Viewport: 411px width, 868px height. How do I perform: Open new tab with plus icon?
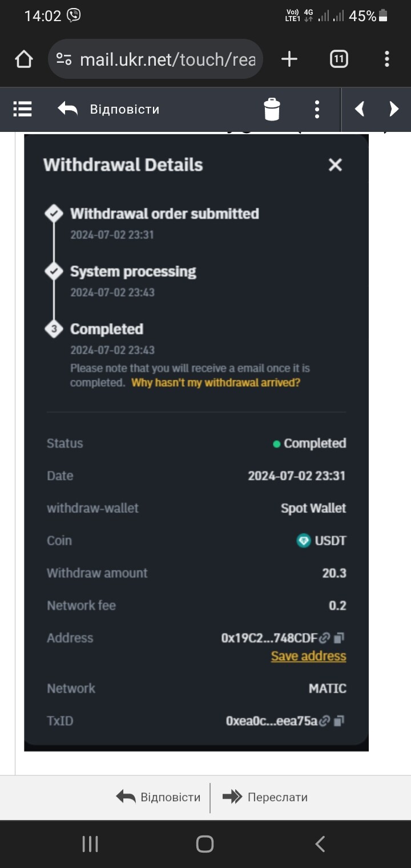click(x=289, y=59)
